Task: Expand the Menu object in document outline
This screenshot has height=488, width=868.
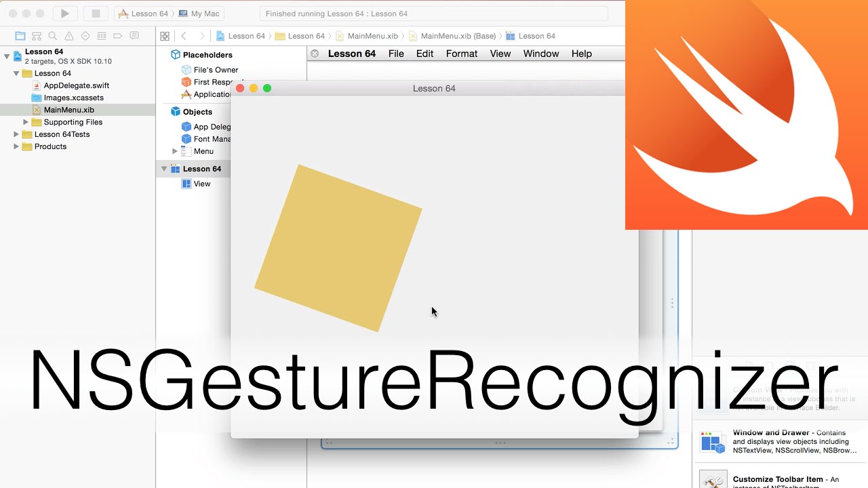Action: pyautogui.click(x=175, y=151)
